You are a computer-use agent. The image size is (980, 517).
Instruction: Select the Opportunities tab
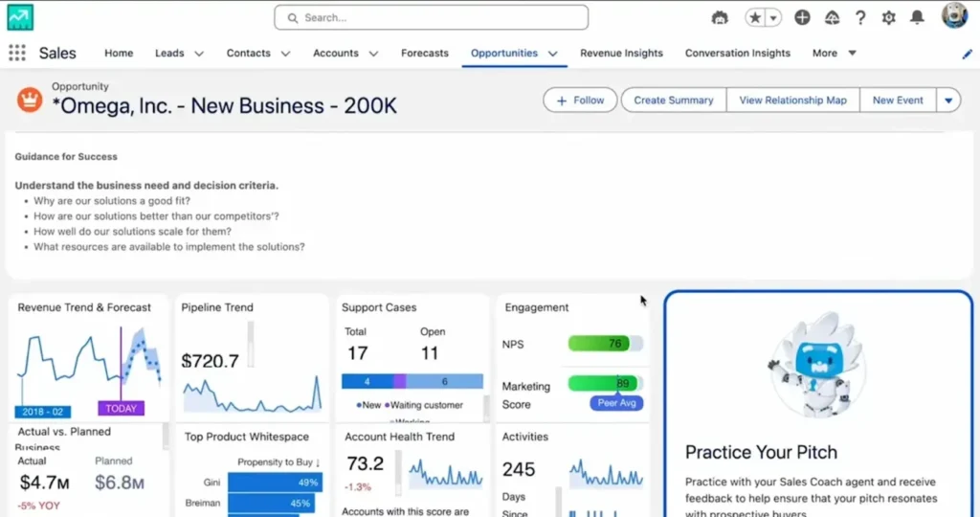[x=504, y=54]
